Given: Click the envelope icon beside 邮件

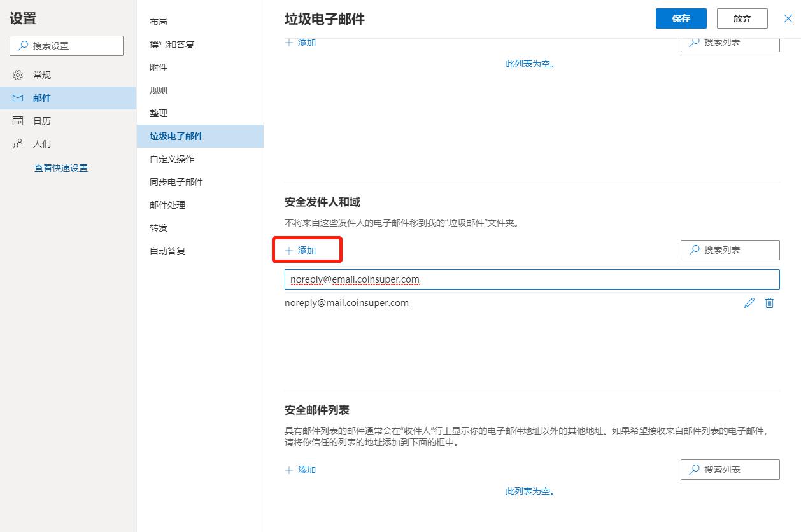Looking at the screenshot, I should 18,98.
